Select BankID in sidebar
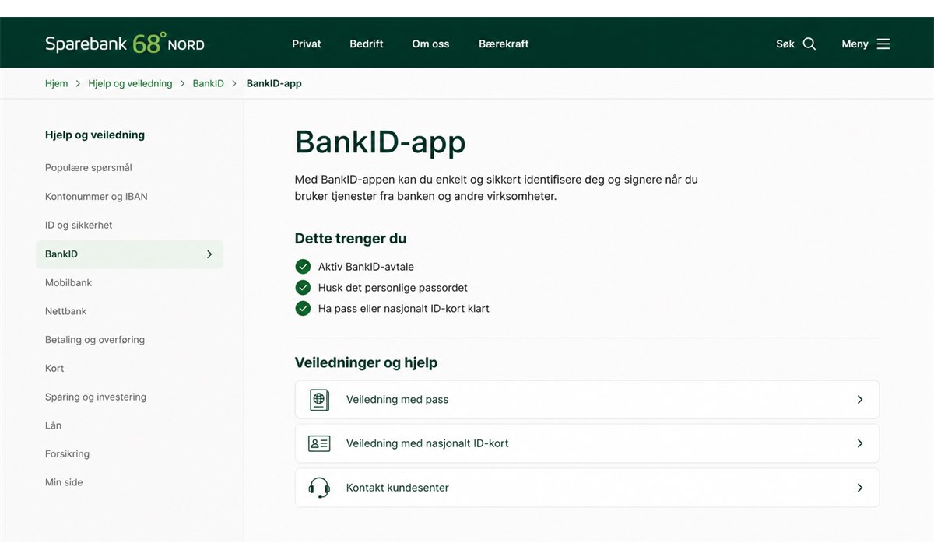 coord(129,254)
